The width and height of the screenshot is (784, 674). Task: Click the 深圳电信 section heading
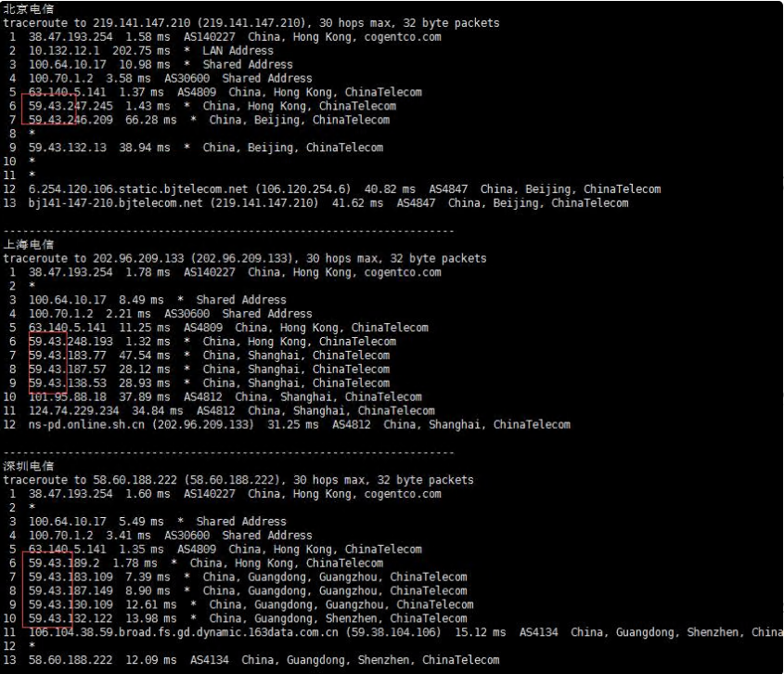pos(29,466)
